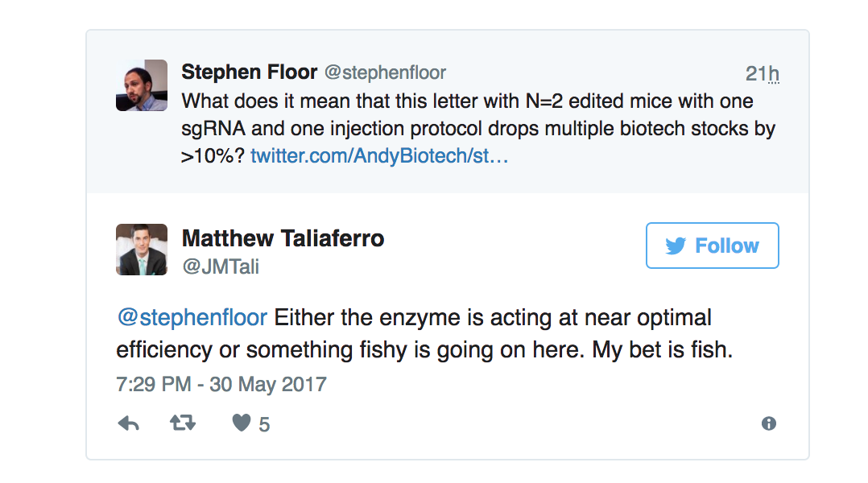Click the Matthew Taliaferro display name
Viewport: 868px width, 483px height.
pyautogui.click(x=283, y=238)
